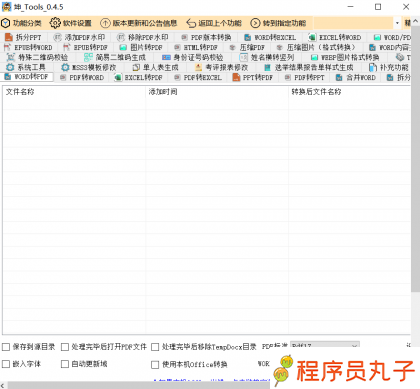Image resolution: width=420 pixels, height=389 pixels.
Task: Open 图片转PDF tab
Action: [141, 47]
